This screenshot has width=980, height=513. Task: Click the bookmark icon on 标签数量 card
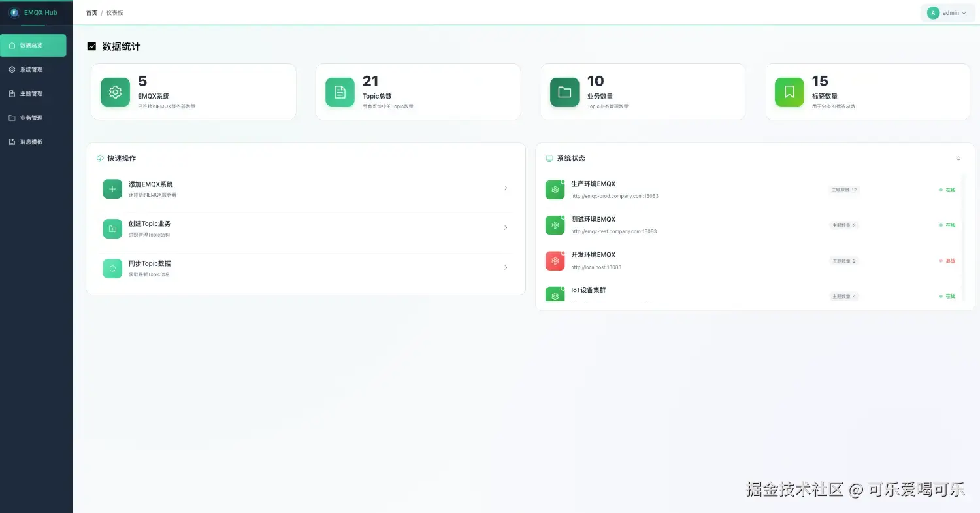point(789,92)
